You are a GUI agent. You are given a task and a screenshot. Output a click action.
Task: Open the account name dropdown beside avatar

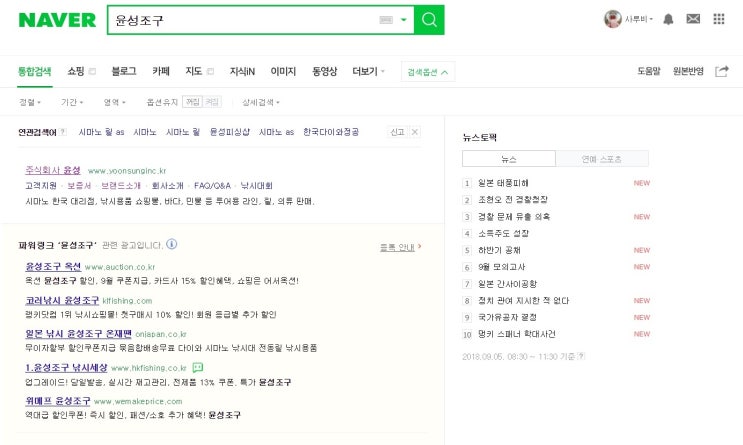(x=639, y=19)
